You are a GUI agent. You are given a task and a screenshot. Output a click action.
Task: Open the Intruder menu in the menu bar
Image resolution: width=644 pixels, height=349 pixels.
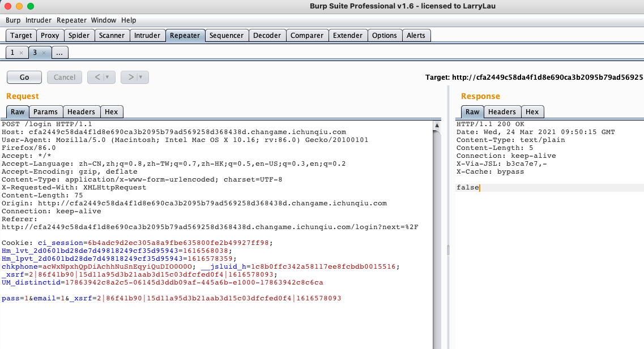(38, 20)
